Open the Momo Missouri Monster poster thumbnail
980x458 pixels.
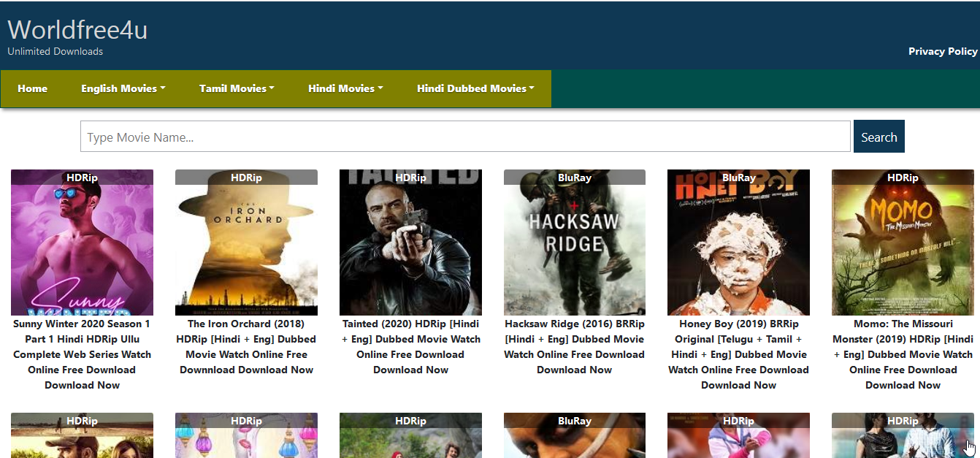pos(903,243)
